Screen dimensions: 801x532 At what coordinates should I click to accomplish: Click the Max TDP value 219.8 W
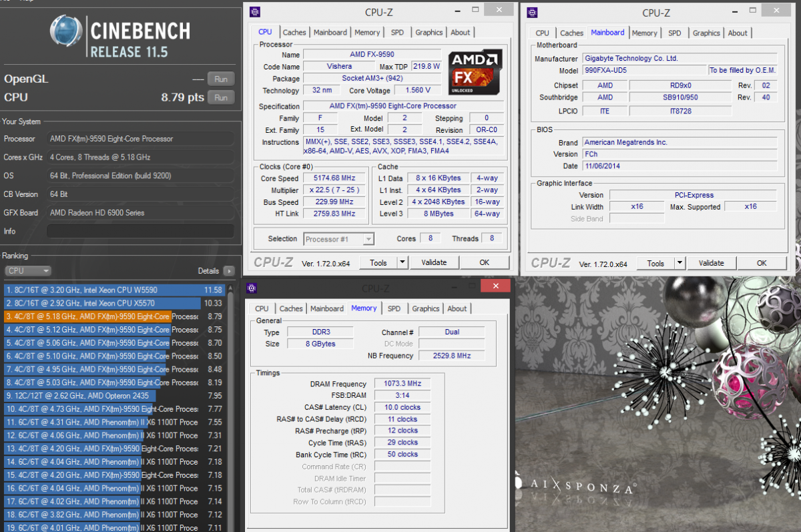click(x=427, y=67)
